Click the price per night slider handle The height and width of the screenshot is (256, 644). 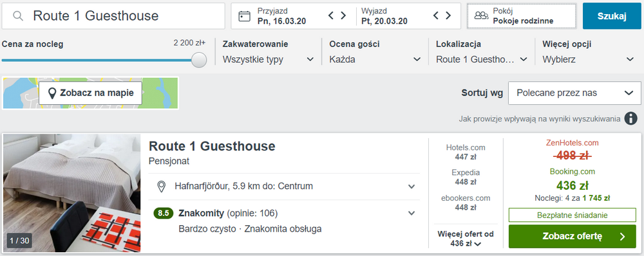[x=199, y=60]
